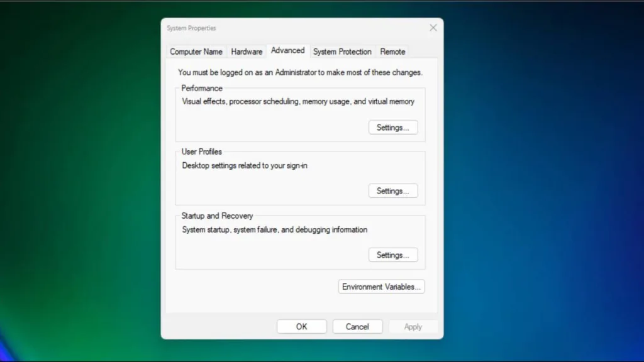Click 'Desktop settings related to your sign-in' text

pyautogui.click(x=245, y=165)
